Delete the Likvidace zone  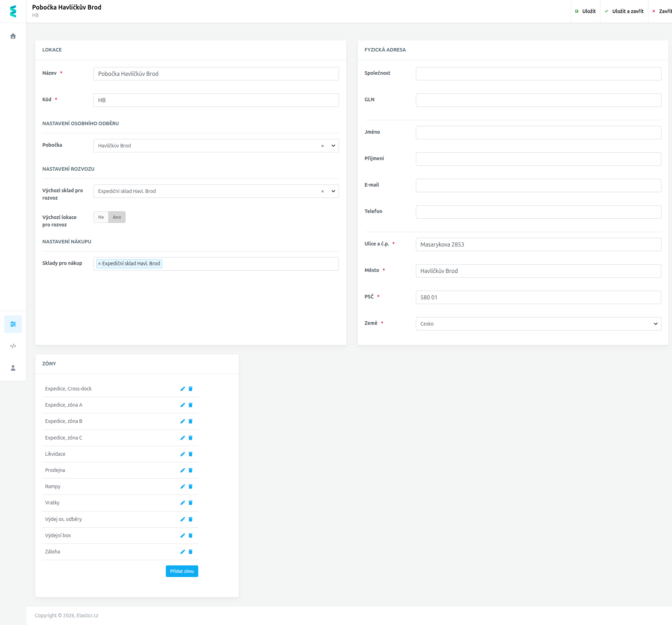[x=190, y=454]
